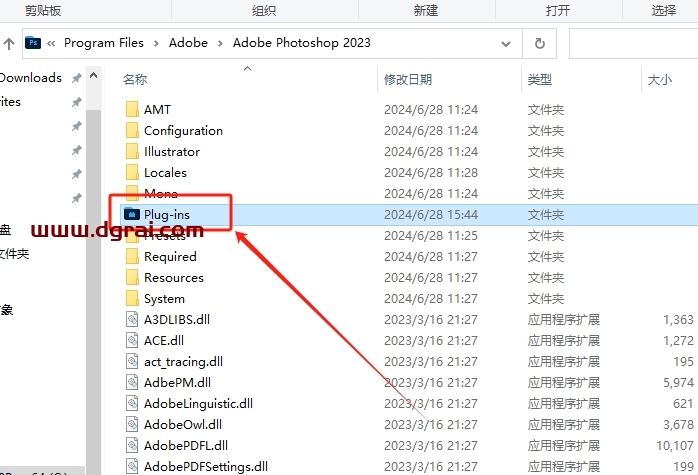Click the AdobeLinguistic.dll file icon
698x475 pixels.
(x=132, y=403)
